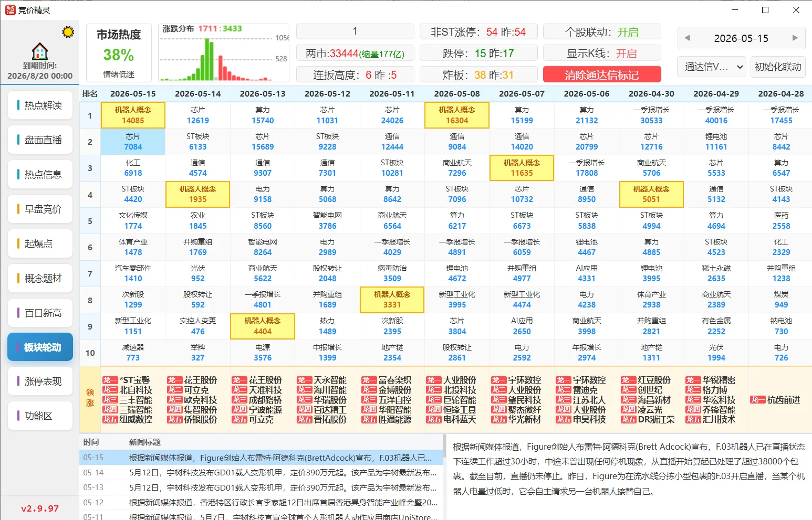Select 机器人概念 3331 cell on 05-11
Viewport: 812px width, 520px height.
pos(392,300)
